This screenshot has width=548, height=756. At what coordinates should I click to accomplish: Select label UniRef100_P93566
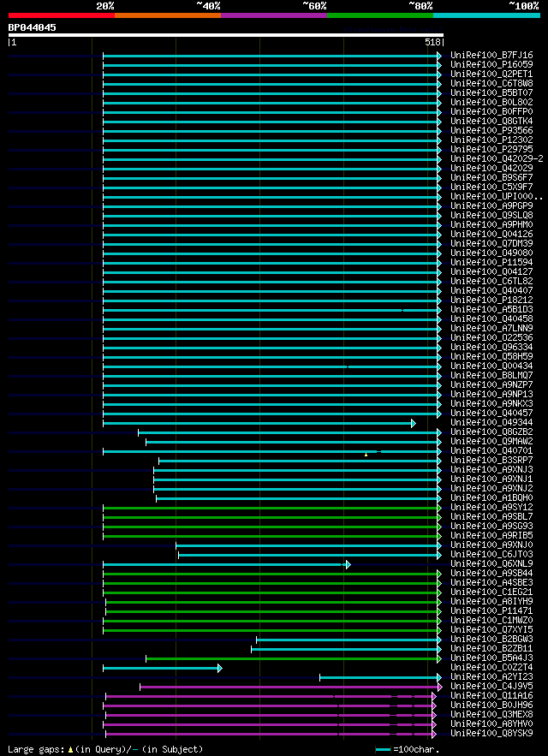tap(491, 131)
